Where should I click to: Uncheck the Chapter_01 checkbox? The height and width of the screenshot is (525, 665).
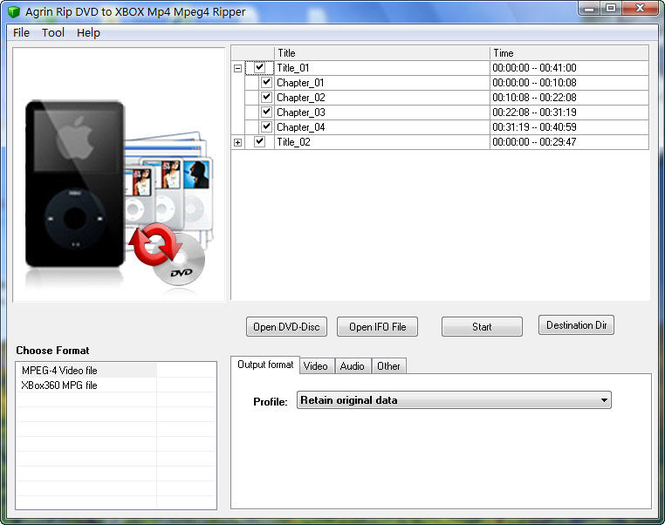266,82
